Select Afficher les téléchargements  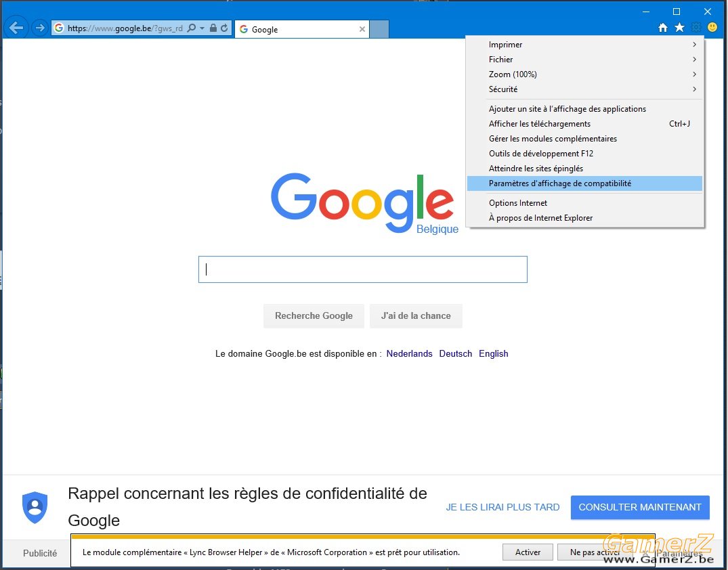(584, 123)
